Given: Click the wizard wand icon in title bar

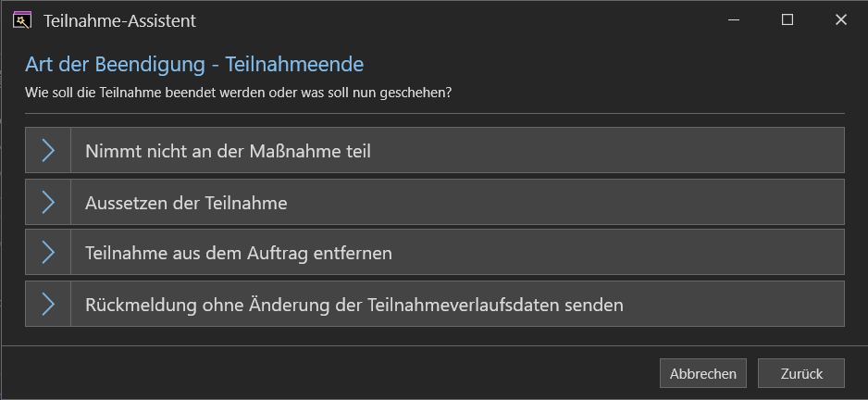Looking at the screenshot, I should pos(21,20).
